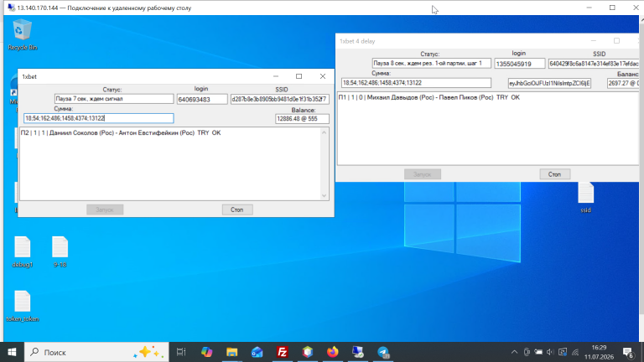Select the 9-18 file icon

(x=60, y=252)
